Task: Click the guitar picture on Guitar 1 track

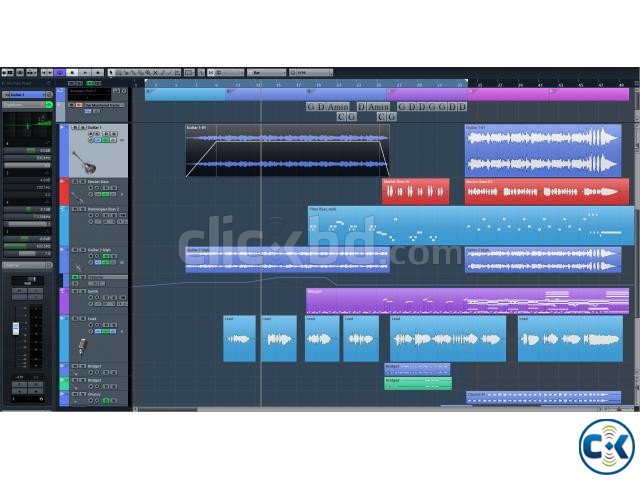Action: [x=84, y=162]
